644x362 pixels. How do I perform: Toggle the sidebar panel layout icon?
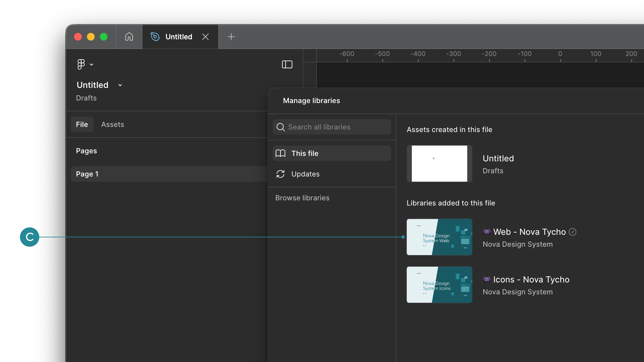[287, 64]
